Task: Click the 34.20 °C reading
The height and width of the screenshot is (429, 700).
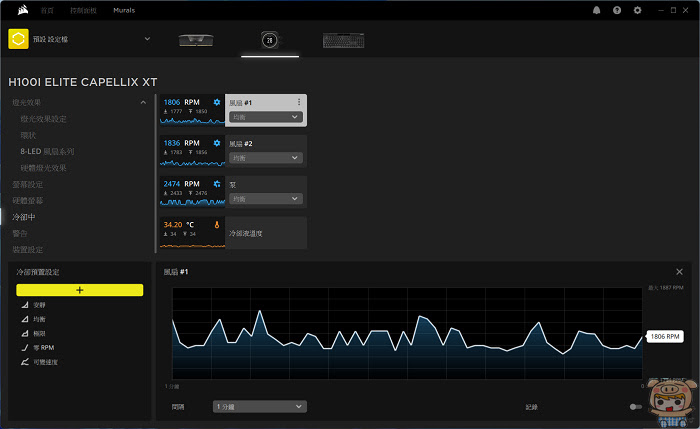Action: tap(179, 225)
